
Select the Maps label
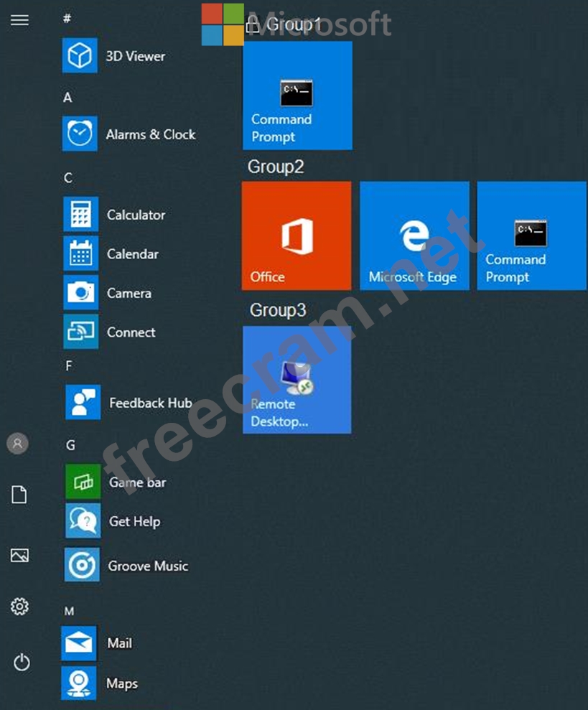pos(122,683)
